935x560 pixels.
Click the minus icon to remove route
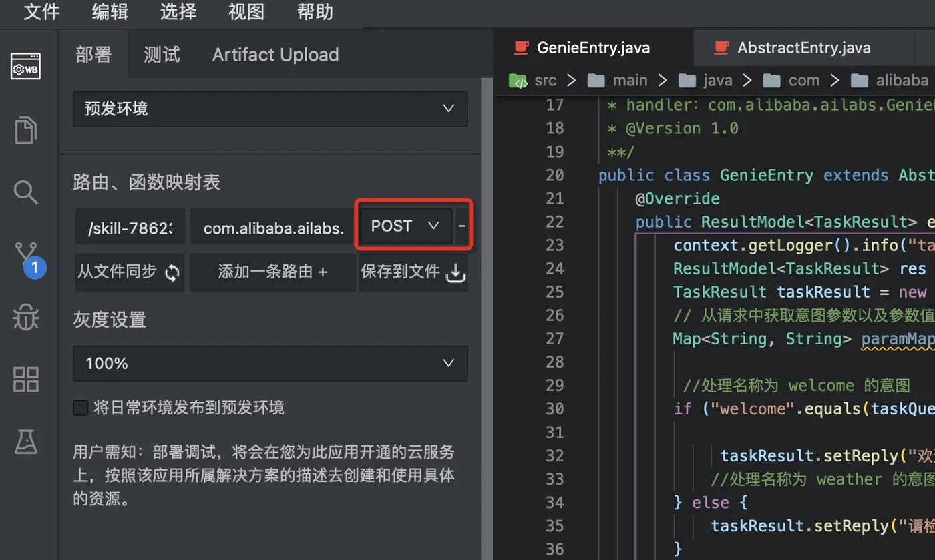coord(461,226)
